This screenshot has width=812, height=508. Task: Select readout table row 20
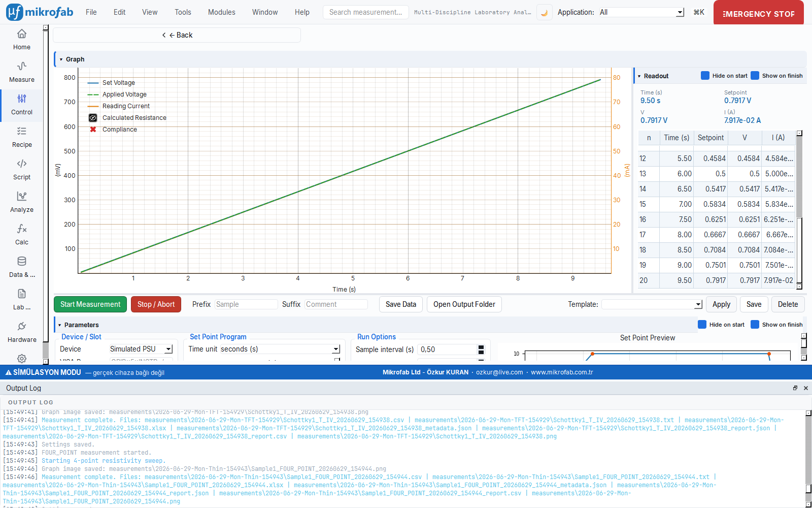click(x=716, y=280)
